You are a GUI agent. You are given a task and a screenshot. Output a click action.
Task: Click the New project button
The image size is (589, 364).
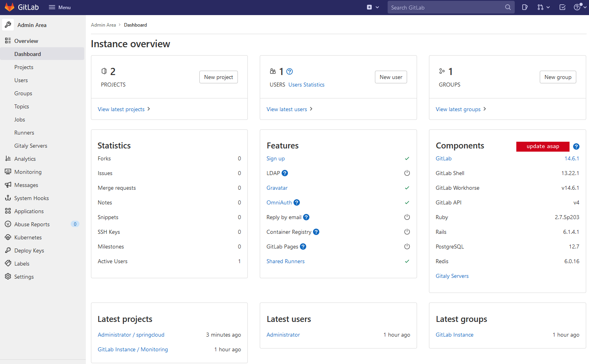coord(218,77)
